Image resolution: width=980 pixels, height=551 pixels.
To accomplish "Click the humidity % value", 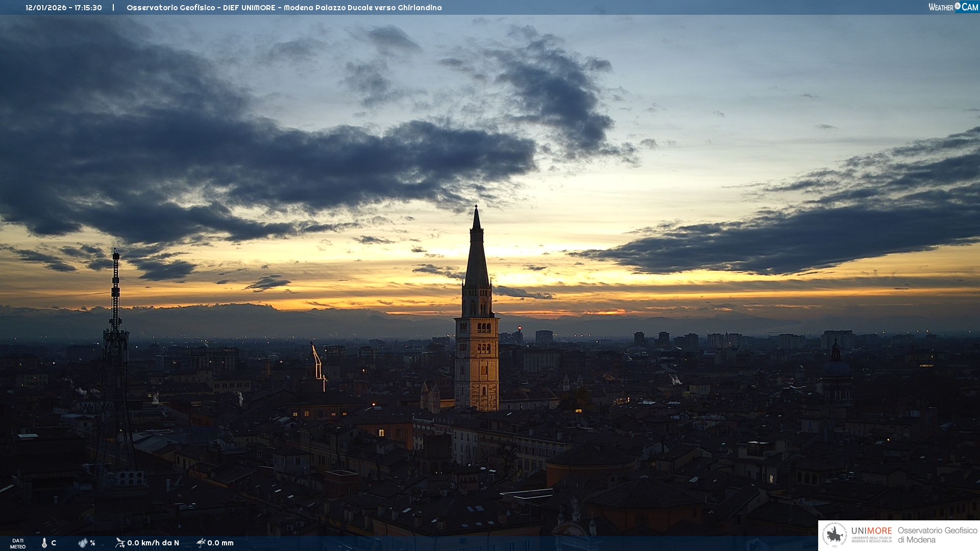I will coord(92,543).
